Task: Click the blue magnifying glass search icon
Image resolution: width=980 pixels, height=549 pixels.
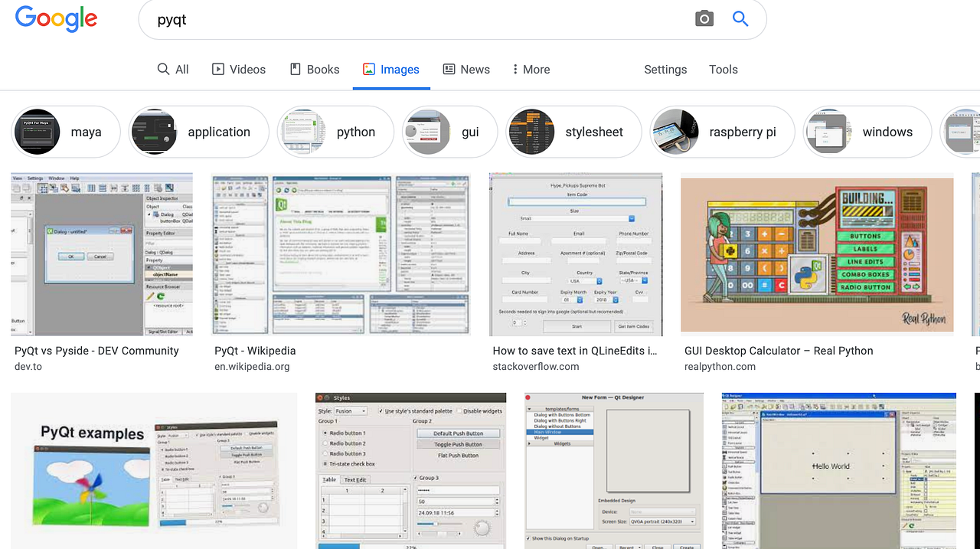Action: click(x=740, y=19)
